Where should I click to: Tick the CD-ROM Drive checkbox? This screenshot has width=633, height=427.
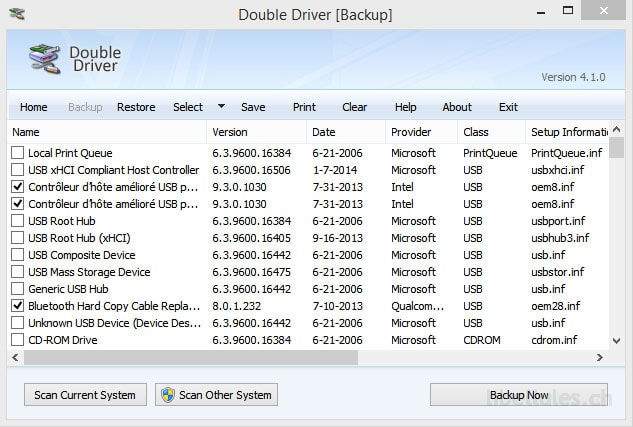(17, 340)
